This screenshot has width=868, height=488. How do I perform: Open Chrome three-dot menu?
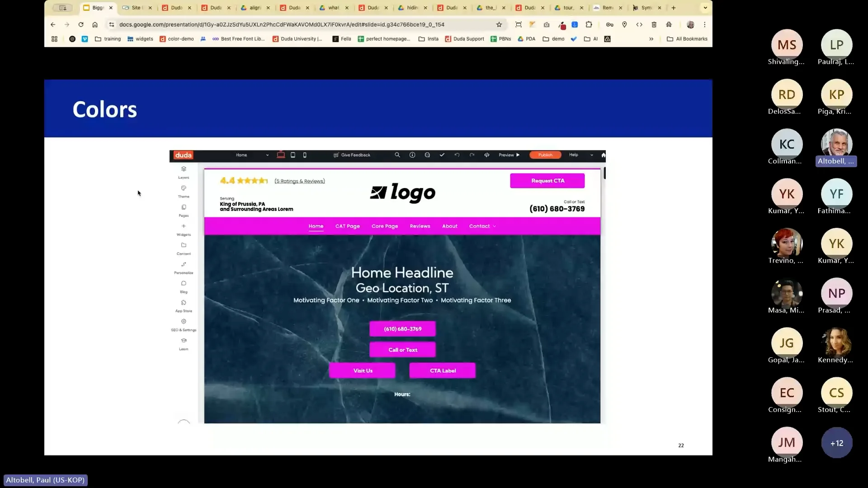pos(704,24)
